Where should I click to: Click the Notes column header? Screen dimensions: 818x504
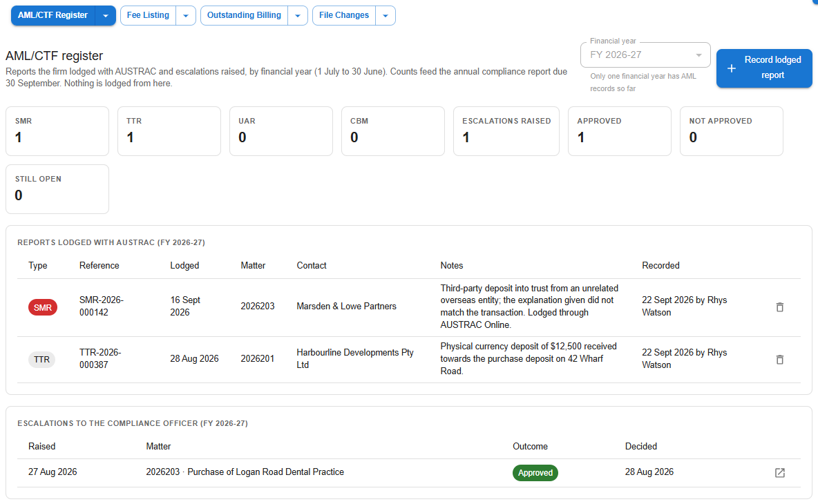tap(452, 265)
